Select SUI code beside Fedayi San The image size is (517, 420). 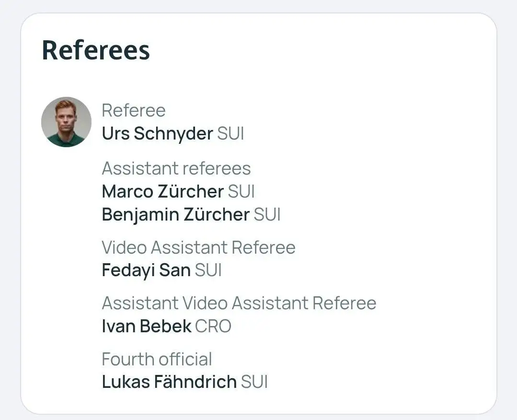point(208,270)
